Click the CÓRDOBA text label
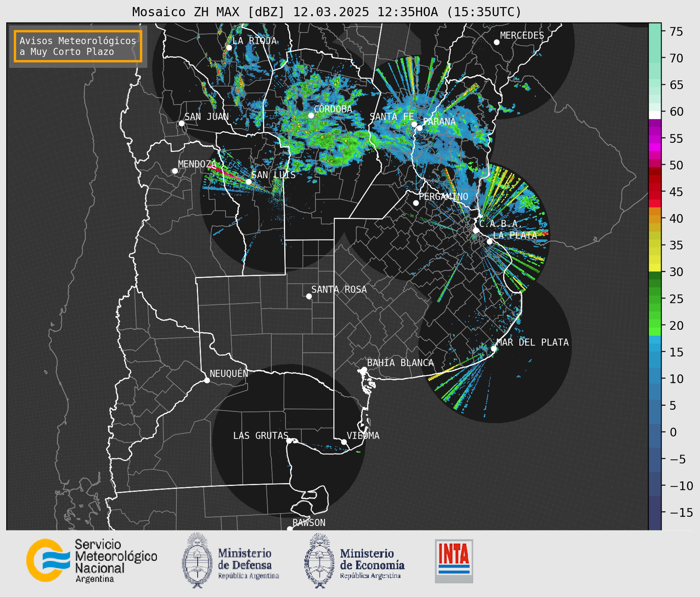700x597 pixels. coord(333,109)
